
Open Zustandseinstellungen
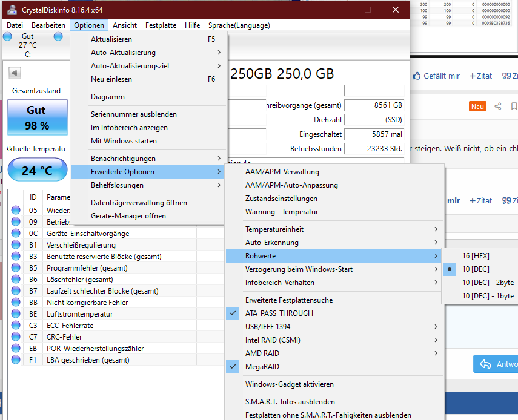[334, 199]
